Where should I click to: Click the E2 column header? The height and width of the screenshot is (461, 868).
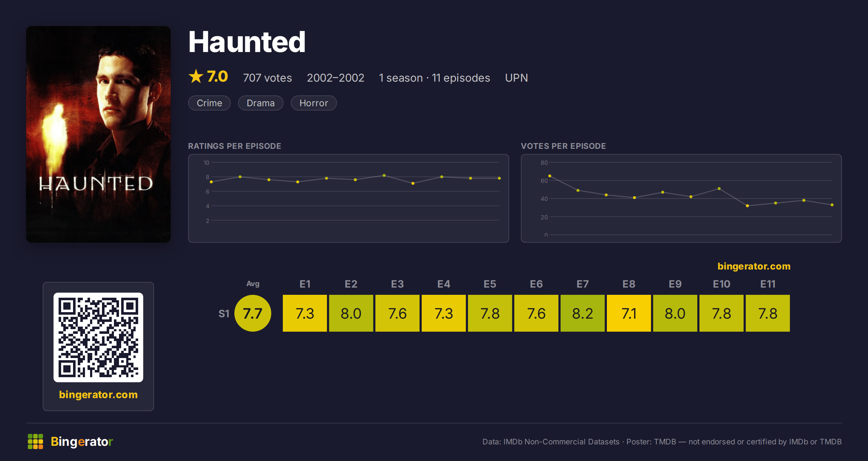point(351,284)
